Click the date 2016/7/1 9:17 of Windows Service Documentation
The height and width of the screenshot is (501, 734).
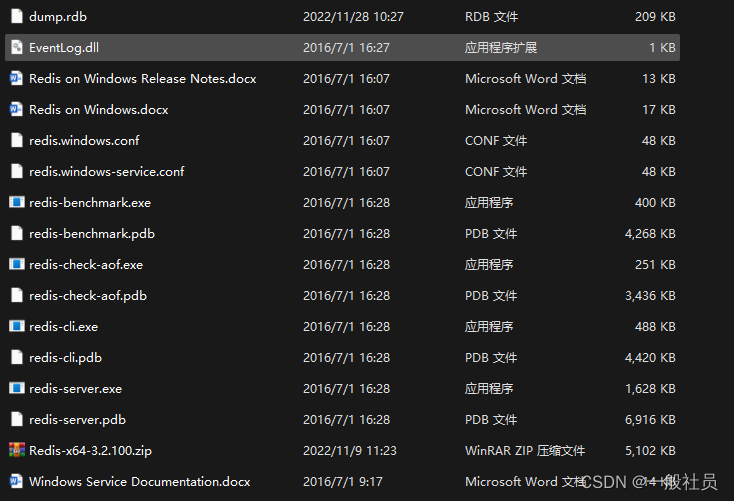pyautogui.click(x=343, y=481)
